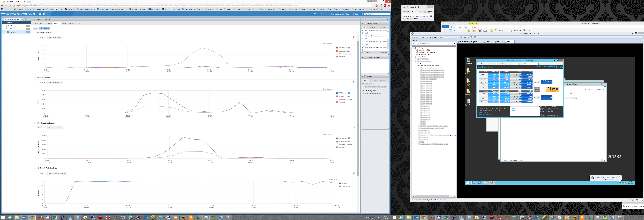Open new window icon beside home icon
Screen dimensions: 644x220
pos(44,14)
